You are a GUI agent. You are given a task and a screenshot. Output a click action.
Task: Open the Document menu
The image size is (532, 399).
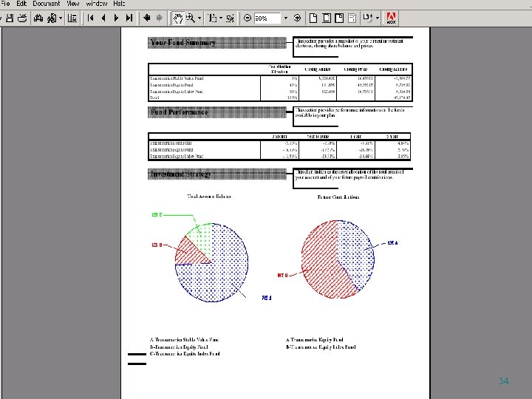click(46, 4)
